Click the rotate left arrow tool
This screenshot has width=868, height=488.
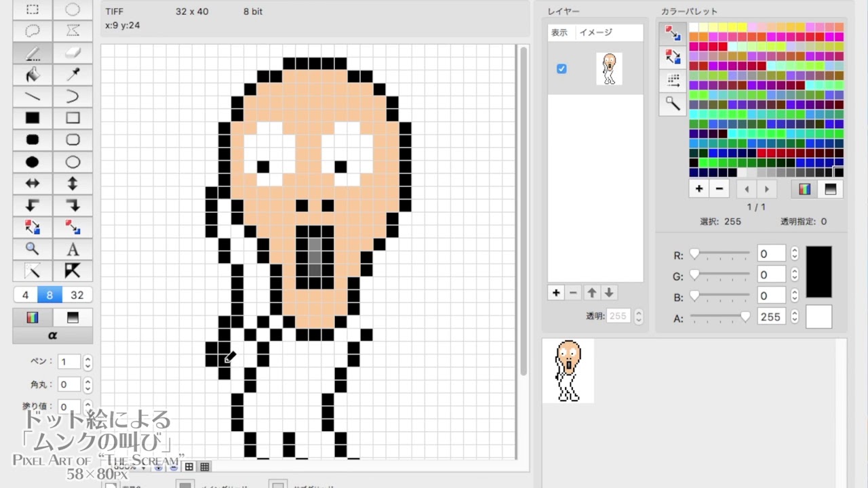point(32,205)
